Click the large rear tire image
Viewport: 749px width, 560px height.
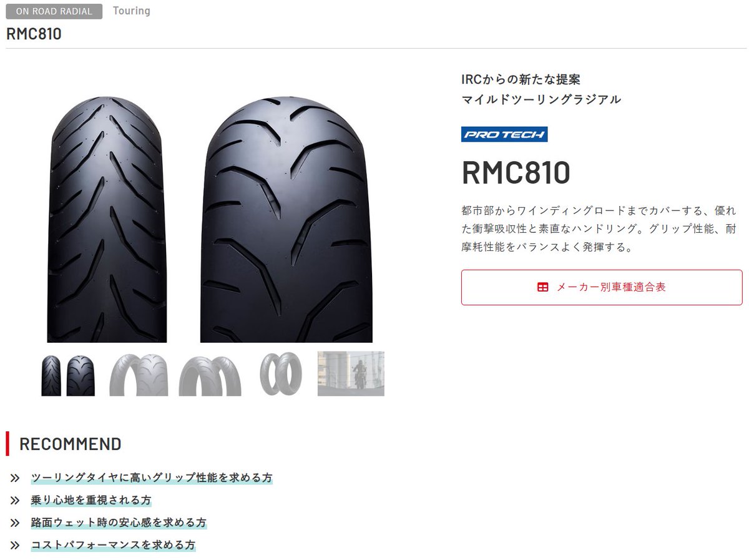click(286, 220)
